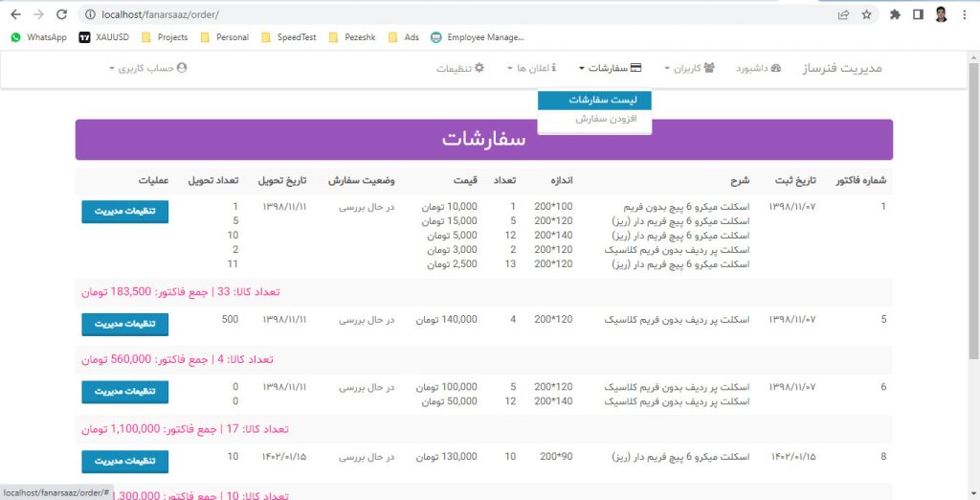Click the browser forward arrow
Screen dimensions: 980x500
pyautogui.click(x=38, y=14)
